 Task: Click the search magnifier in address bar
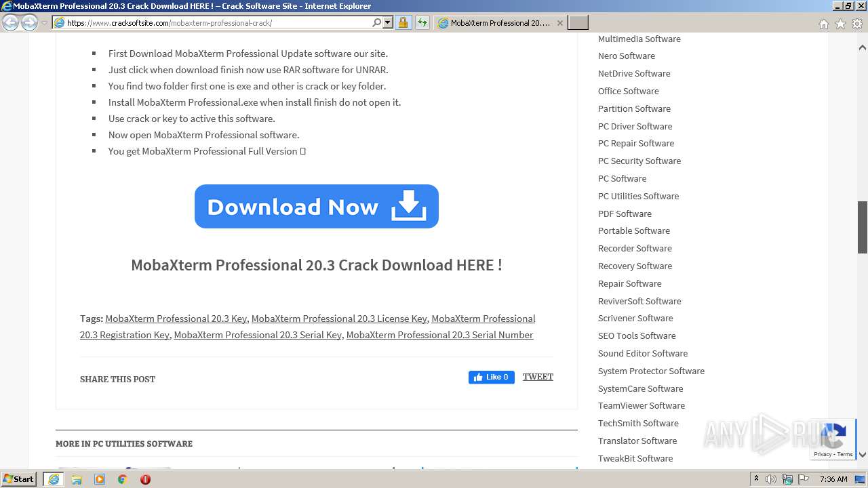click(376, 23)
